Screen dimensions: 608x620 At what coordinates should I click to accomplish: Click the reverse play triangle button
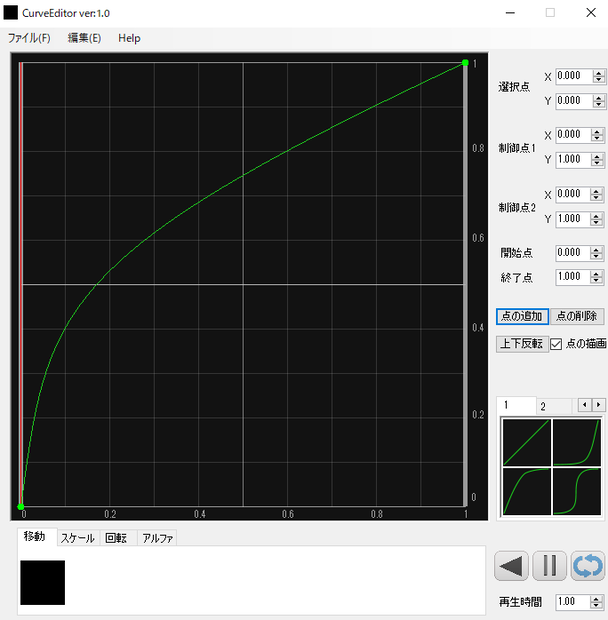pos(511,565)
